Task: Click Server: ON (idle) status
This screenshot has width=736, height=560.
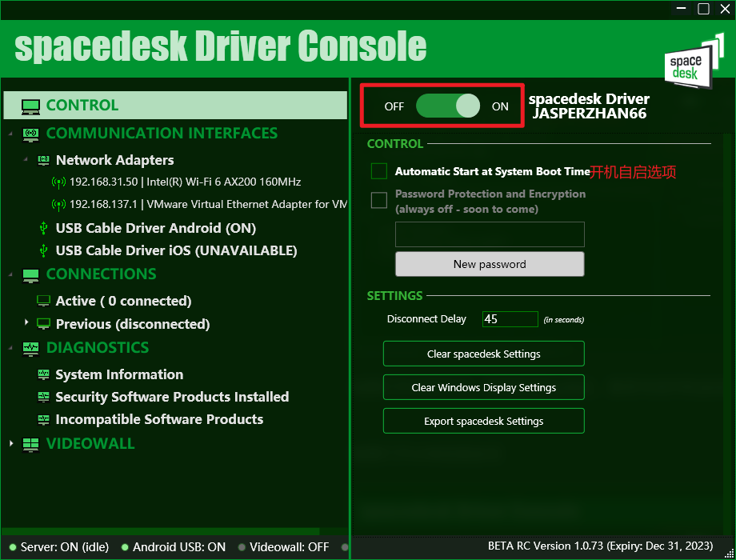Action: pyautogui.click(x=65, y=547)
